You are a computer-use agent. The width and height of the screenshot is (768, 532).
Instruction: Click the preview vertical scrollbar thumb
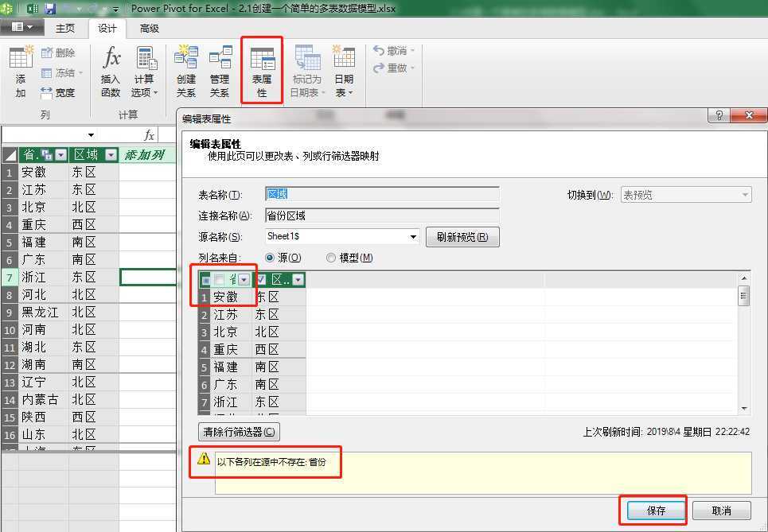click(744, 296)
